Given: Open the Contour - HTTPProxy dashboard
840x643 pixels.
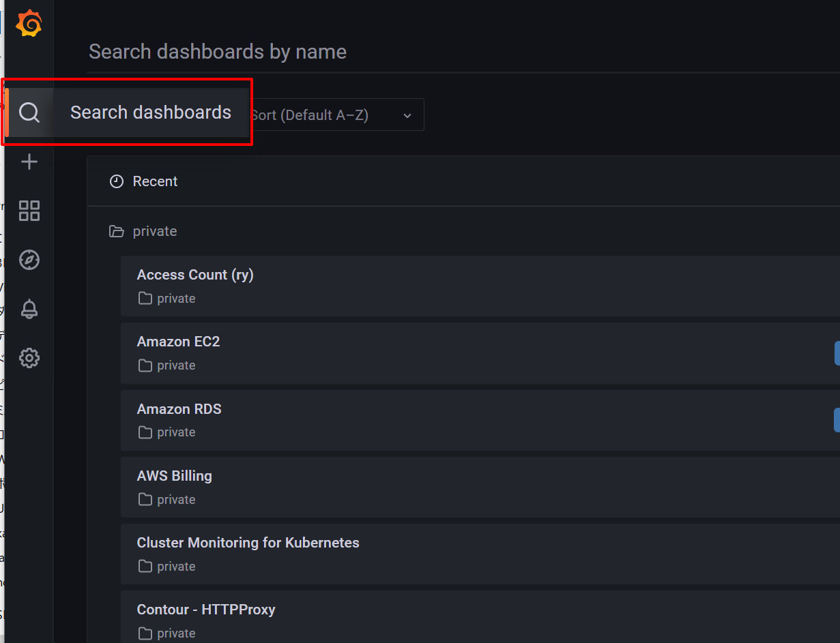Looking at the screenshot, I should coord(206,610).
